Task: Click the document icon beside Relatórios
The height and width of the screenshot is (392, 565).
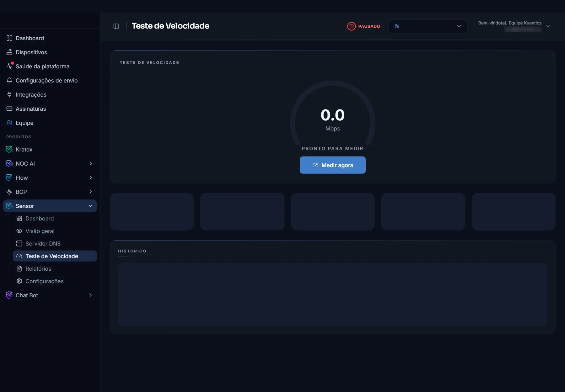Action: click(x=19, y=268)
